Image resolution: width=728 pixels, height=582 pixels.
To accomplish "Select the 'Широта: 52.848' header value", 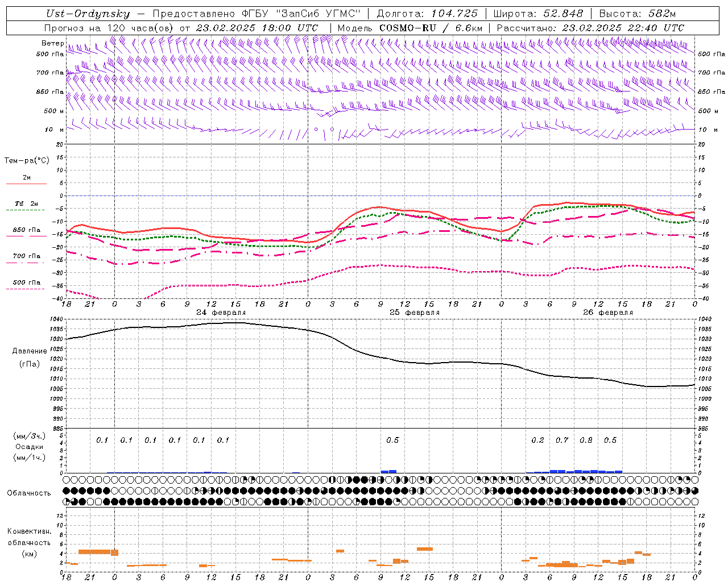I will [x=538, y=14].
